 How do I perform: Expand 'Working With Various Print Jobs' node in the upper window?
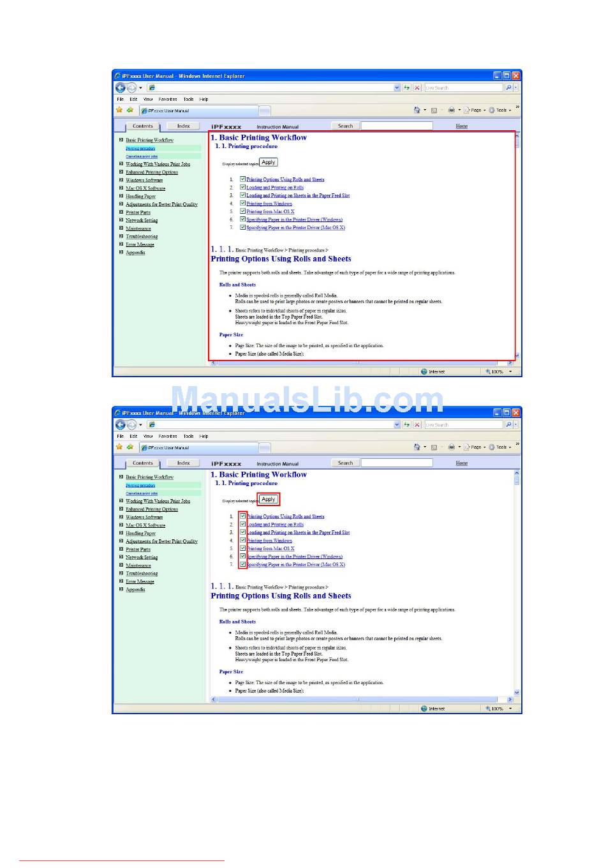pyautogui.click(x=121, y=164)
